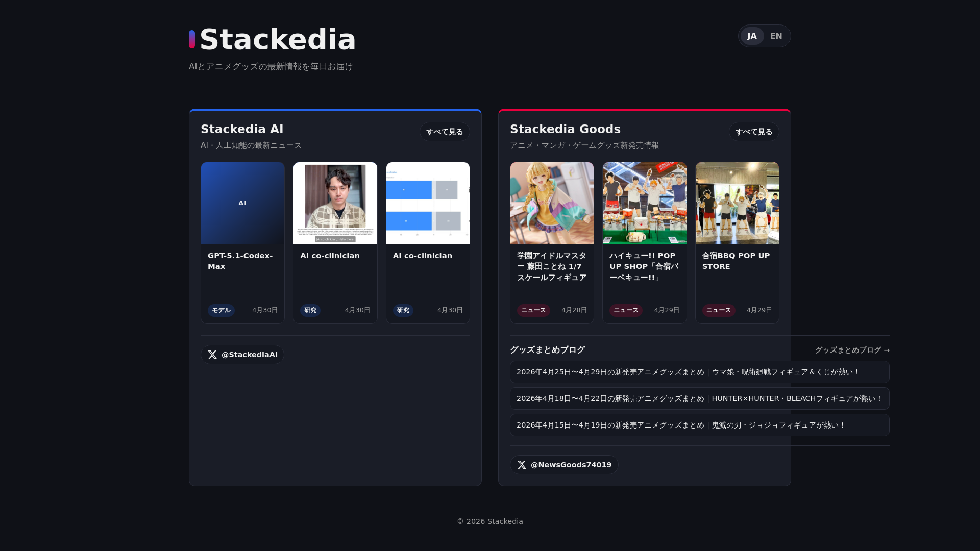Click 合宿BBQ POP UP STORE title
The width and height of the screenshot is (980, 551).
click(736, 261)
